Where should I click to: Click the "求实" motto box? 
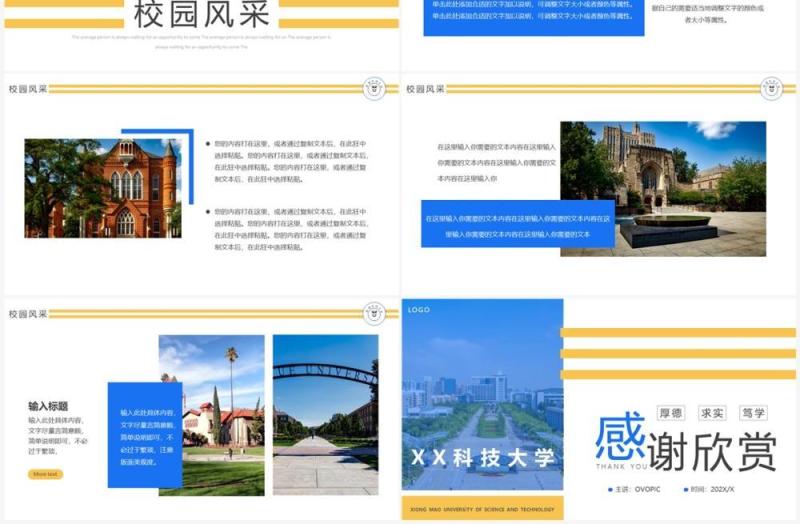pos(712,413)
